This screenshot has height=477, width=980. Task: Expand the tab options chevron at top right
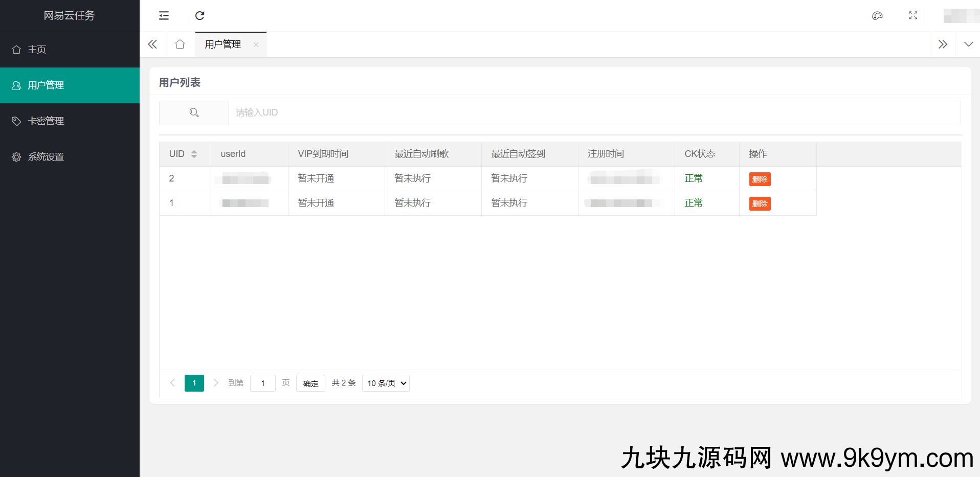968,44
